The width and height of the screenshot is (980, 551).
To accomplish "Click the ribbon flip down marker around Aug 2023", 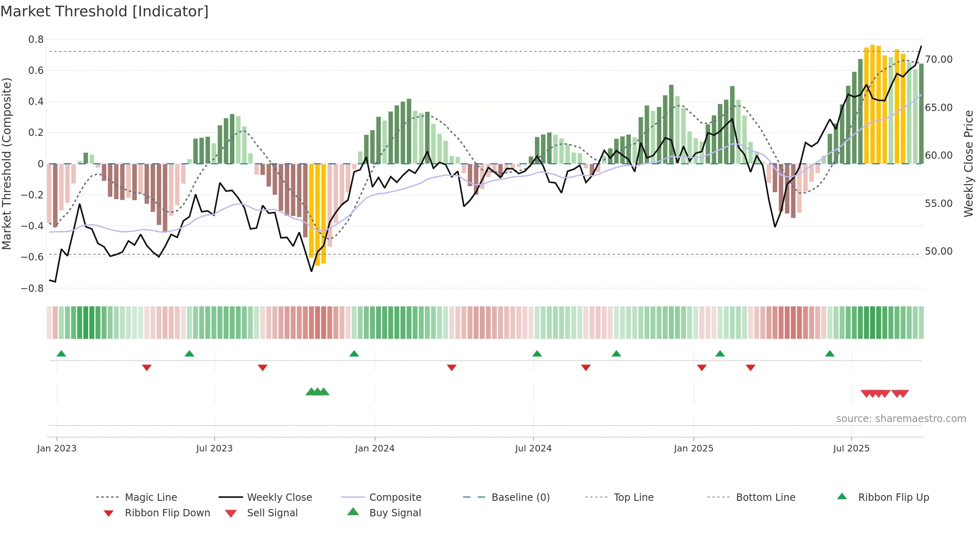I will [263, 368].
